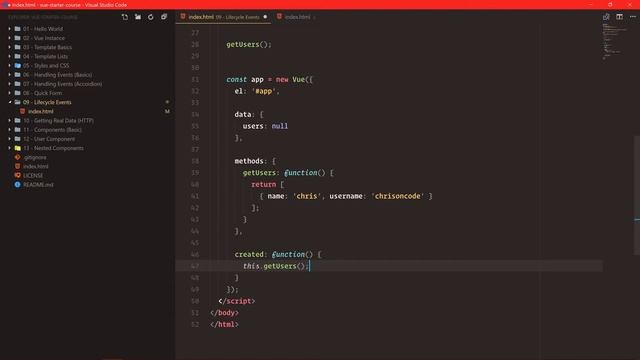Expand 10 - Getting Real Data (HTTP) folder
640x360 pixels.
pyautogui.click(x=9, y=120)
